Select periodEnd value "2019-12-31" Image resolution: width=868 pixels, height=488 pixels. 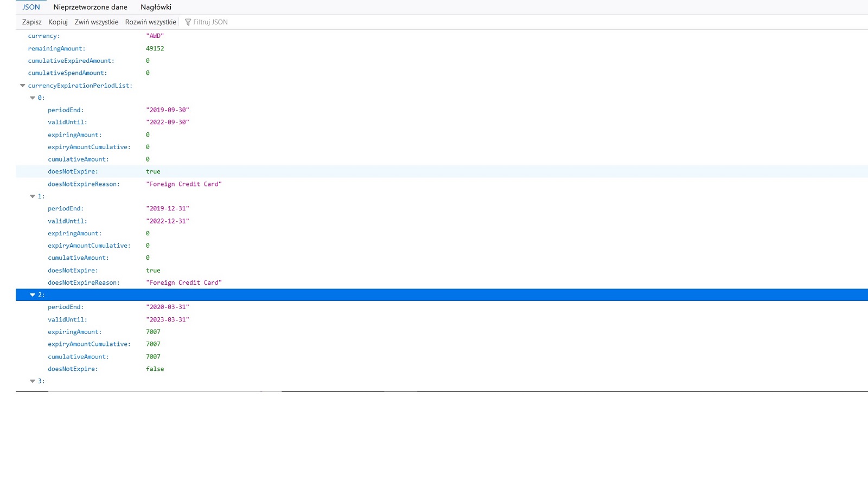(168, 209)
